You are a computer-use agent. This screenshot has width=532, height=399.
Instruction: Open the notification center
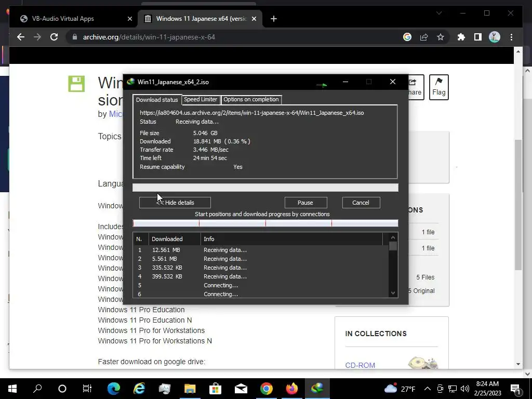[515, 389]
